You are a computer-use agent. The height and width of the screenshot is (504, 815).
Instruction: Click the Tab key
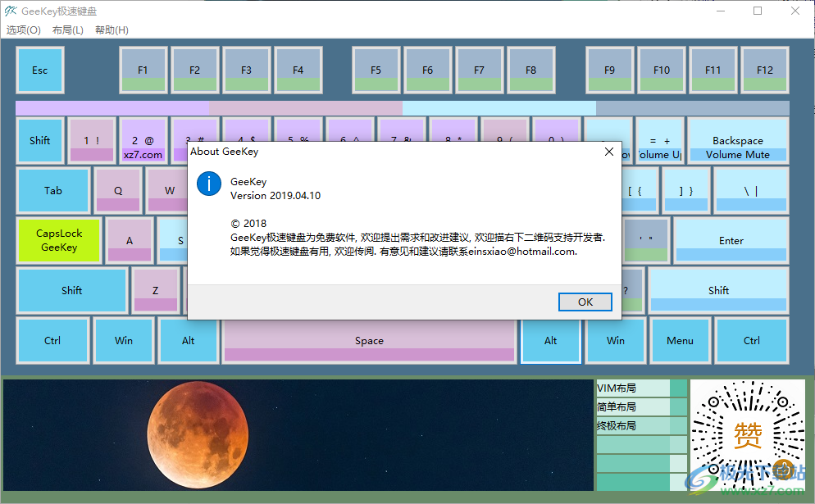(x=53, y=191)
